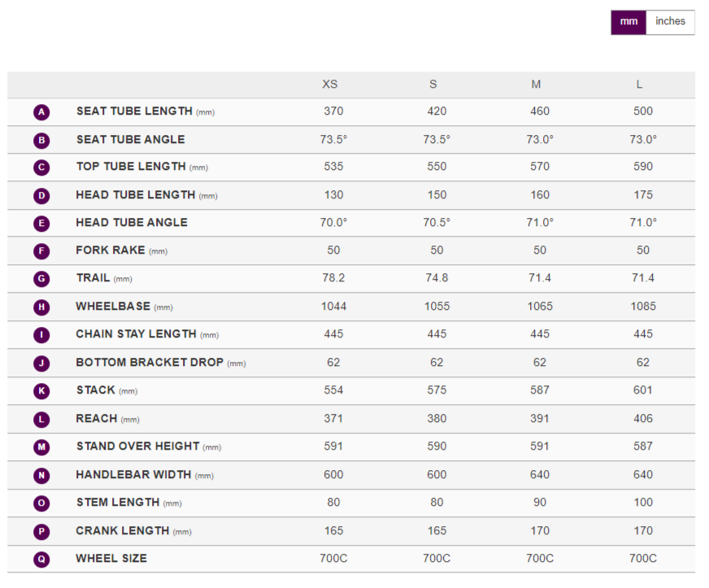
Task: Click the letter A seat tube length badge
Action: (x=41, y=112)
